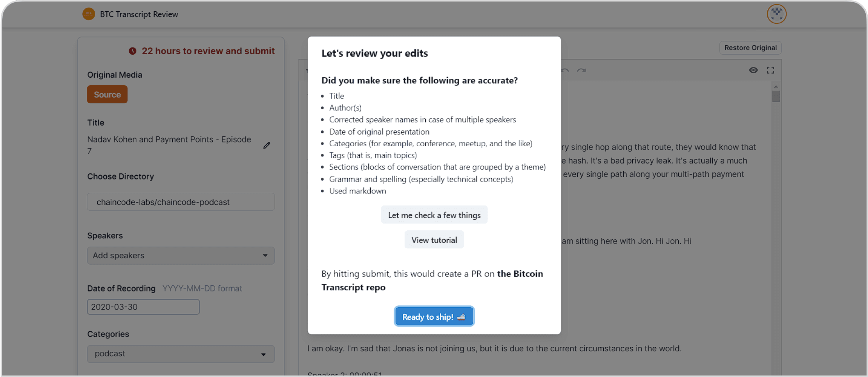Click the BTC Transcript Review logo icon

tap(88, 14)
